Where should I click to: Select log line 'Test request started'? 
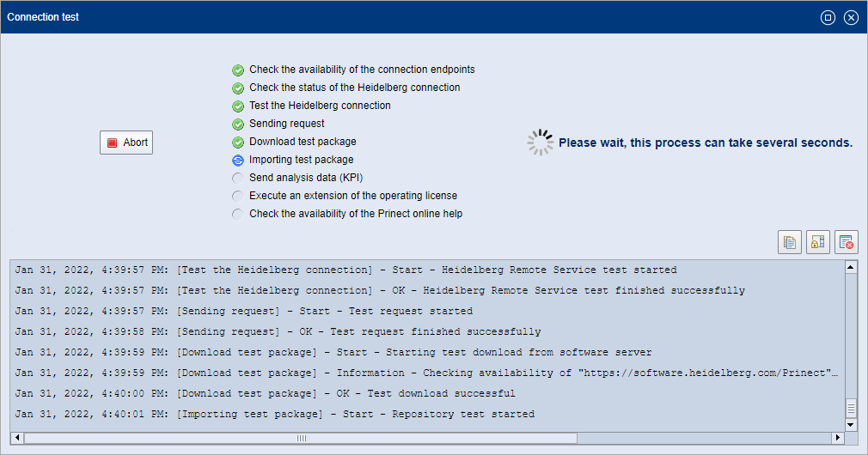[243, 311]
